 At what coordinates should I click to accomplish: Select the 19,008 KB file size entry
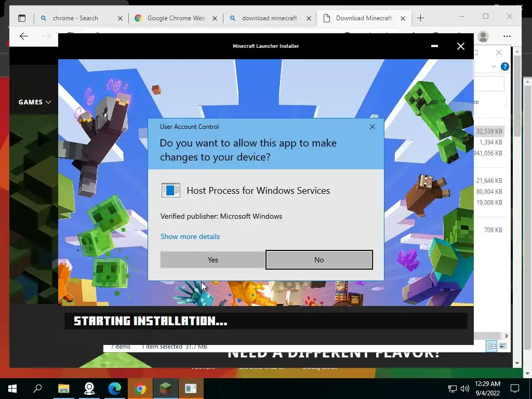(489, 202)
